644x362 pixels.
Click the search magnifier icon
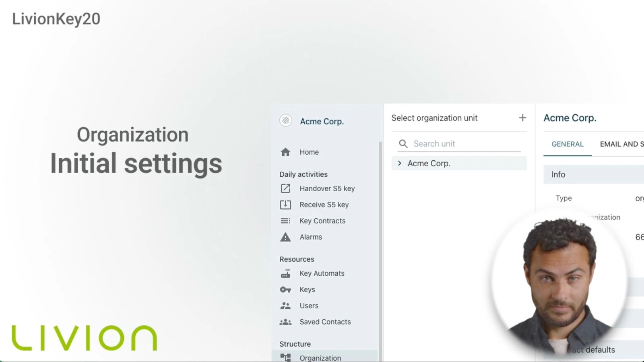click(x=403, y=144)
